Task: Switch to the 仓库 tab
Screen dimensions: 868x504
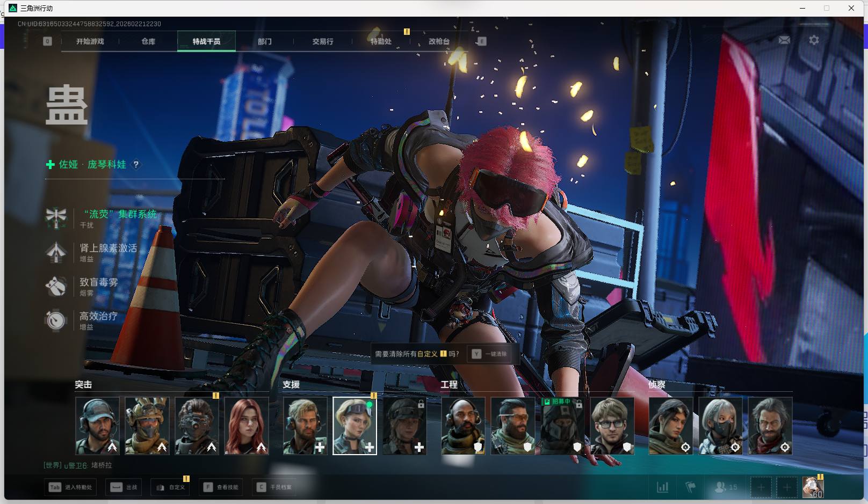Action: click(x=148, y=41)
